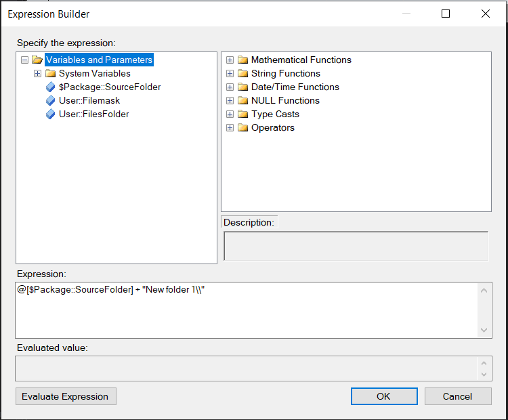Click the Expression box scroll down arrow
The height and width of the screenshot is (420, 508).
click(484, 330)
